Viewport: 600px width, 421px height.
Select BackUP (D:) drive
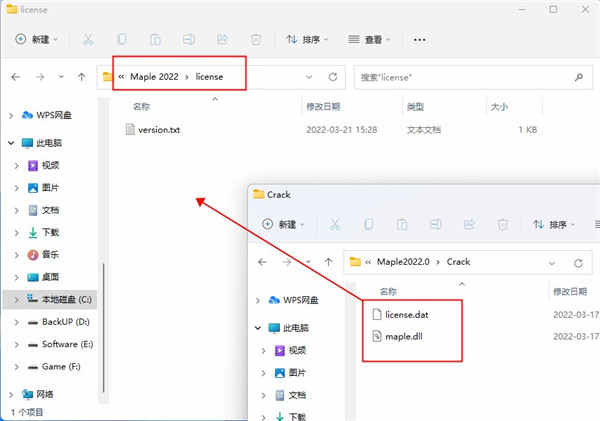pyautogui.click(x=59, y=322)
